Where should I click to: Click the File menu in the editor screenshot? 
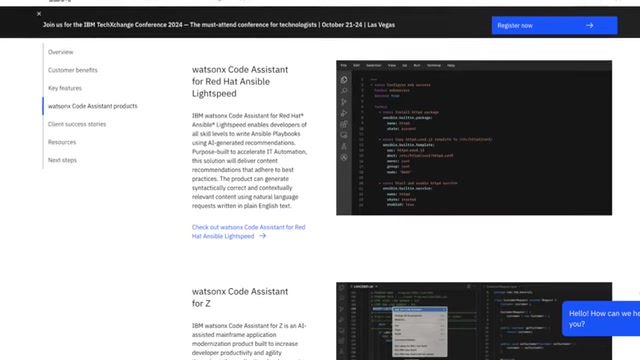point(344,65)
